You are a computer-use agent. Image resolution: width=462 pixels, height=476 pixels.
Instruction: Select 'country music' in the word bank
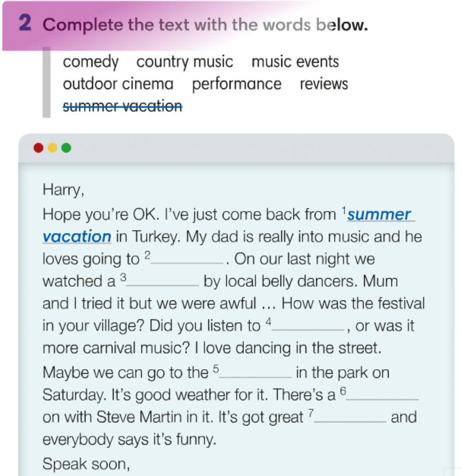pyautogui.click(x=185, y=62)
